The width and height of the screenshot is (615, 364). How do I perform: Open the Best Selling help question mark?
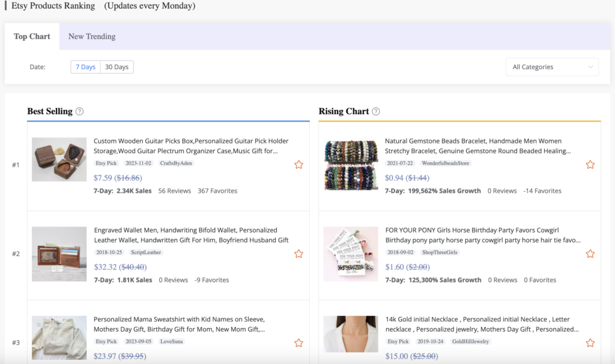(x=80, y=111)
